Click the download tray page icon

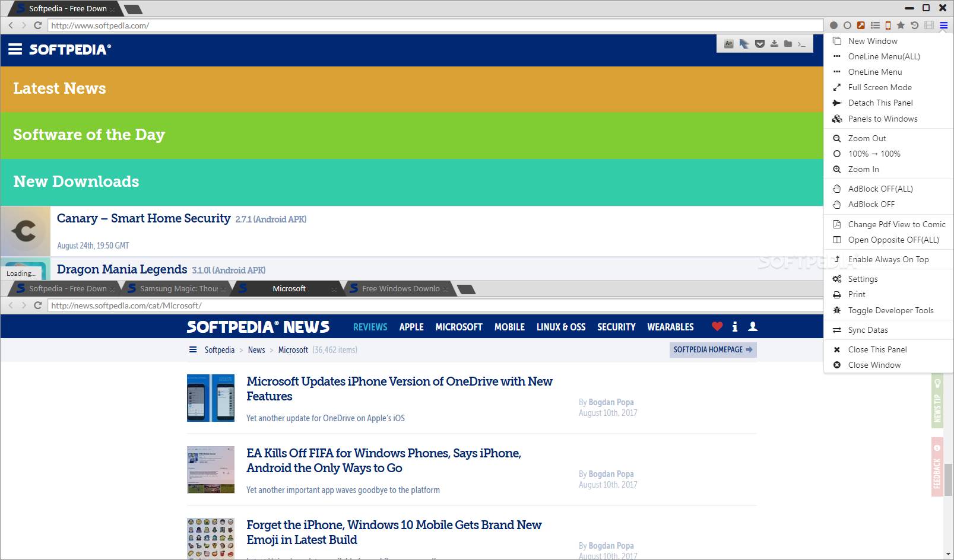[774, 44]
